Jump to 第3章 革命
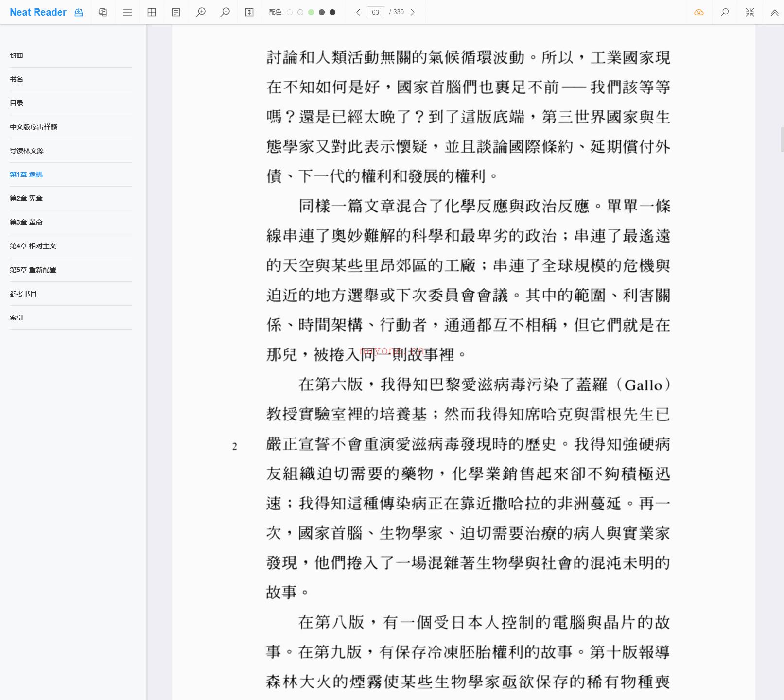The height and width of the screenshot is (700, 784). coord(71,222)
